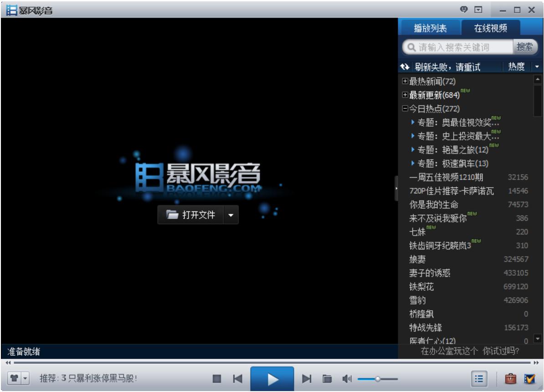The image size is (544, 392).
Task: Open dropdown arrow beside 打开文件
Action: pyautogui.click(x=231, y=215)
